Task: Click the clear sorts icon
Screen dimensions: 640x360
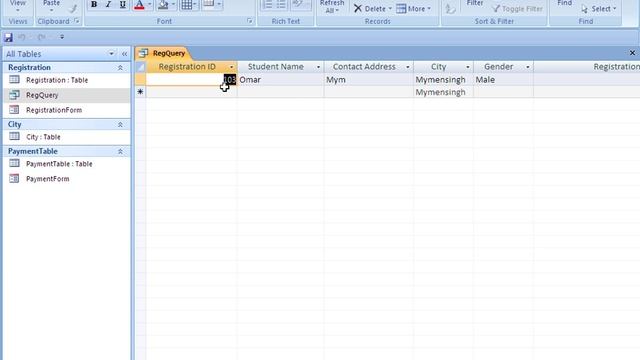Action: pos(450,8)
